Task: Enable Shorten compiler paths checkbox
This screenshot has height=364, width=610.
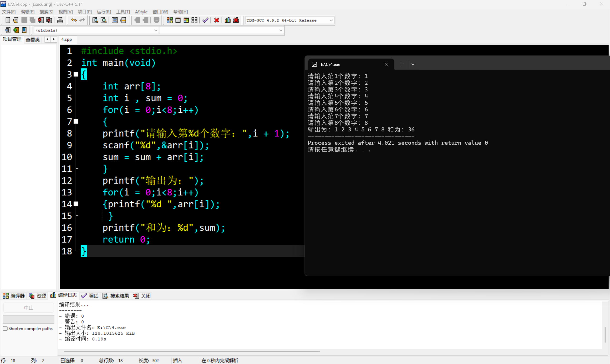Action: [5, 329]
